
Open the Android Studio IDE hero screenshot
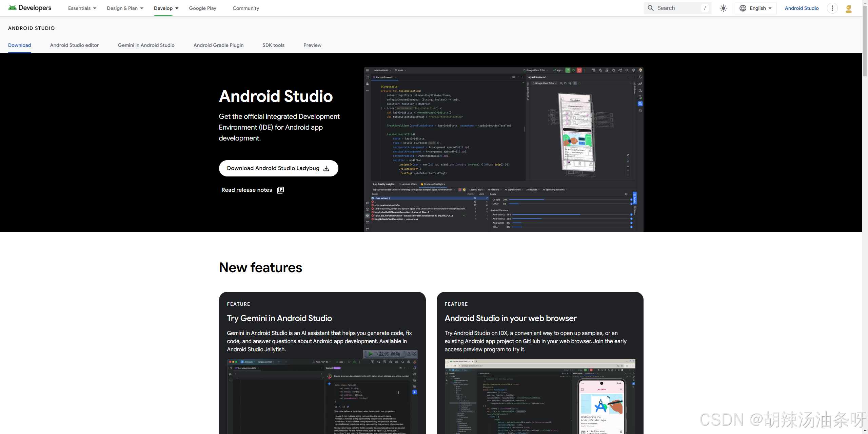[x=504, y=149]
